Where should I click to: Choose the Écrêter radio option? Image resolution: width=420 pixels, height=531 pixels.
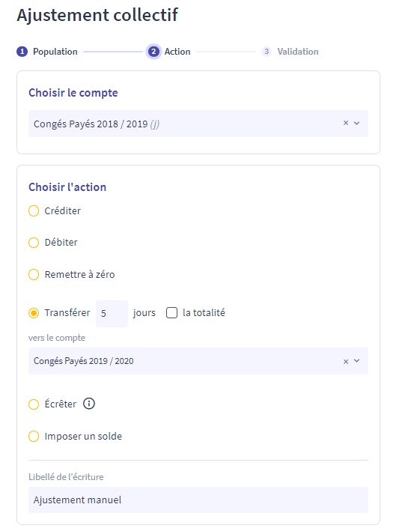point(34,404)
